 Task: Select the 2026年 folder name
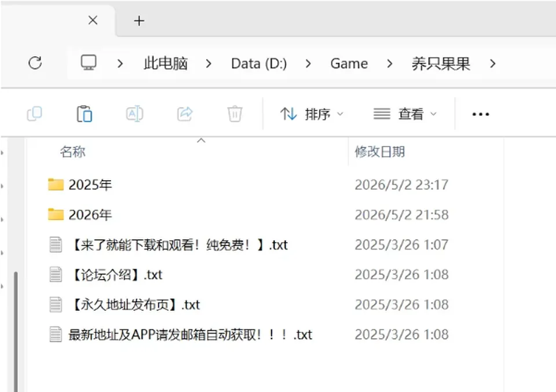coord(90,215)
